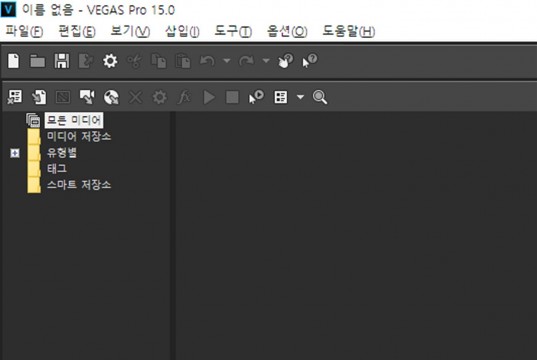Create a new project with blank page icon

(x=13, y=61)
